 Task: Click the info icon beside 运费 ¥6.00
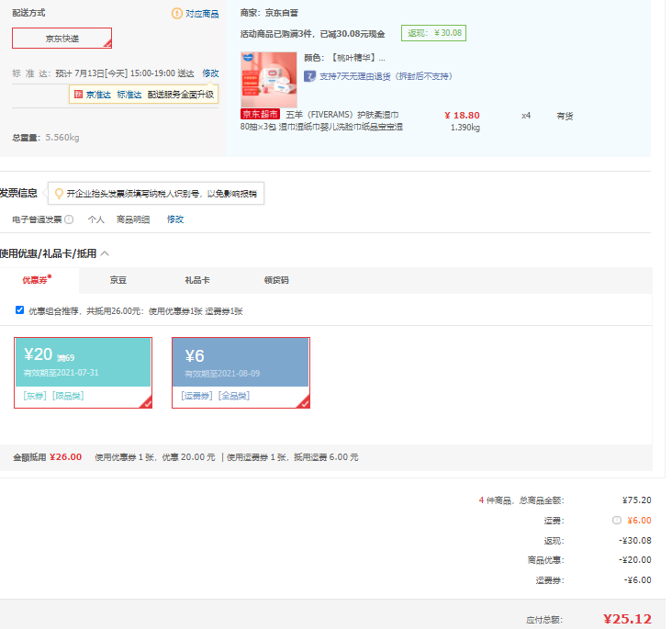617,520
